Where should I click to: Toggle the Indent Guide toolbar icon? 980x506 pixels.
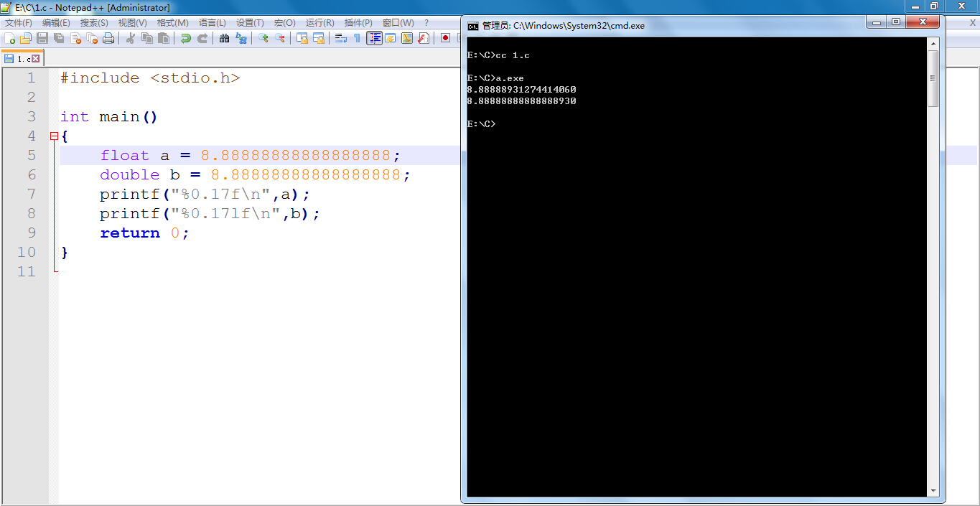tap(374, 38)
